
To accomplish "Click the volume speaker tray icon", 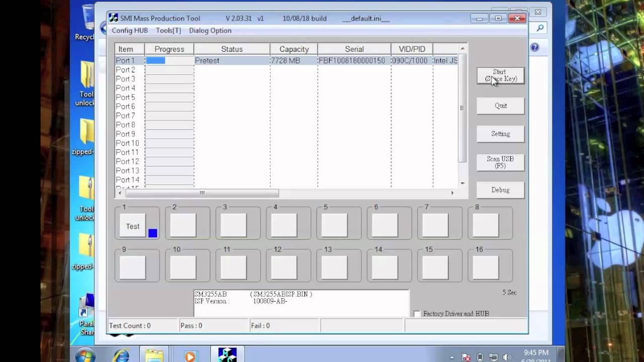I will [x=507, y=357].
